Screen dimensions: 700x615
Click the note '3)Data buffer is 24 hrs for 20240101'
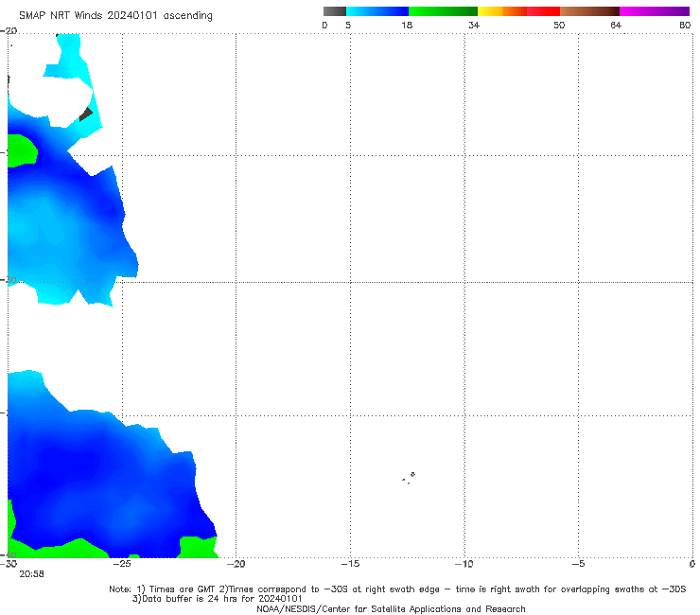(x=217, y=599)
